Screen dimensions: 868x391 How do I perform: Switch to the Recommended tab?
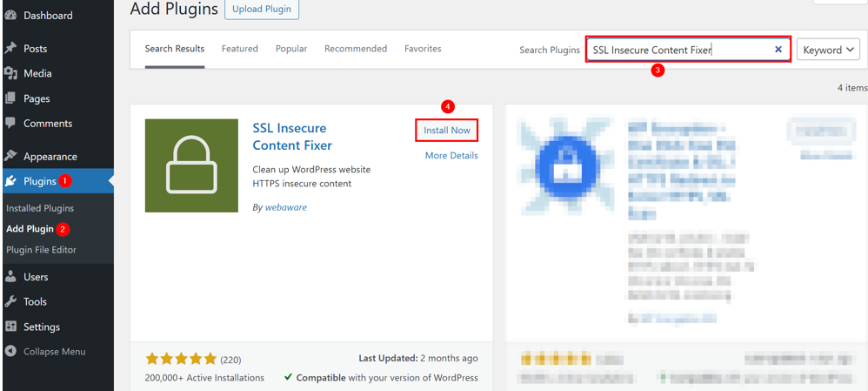click(356, 49)
